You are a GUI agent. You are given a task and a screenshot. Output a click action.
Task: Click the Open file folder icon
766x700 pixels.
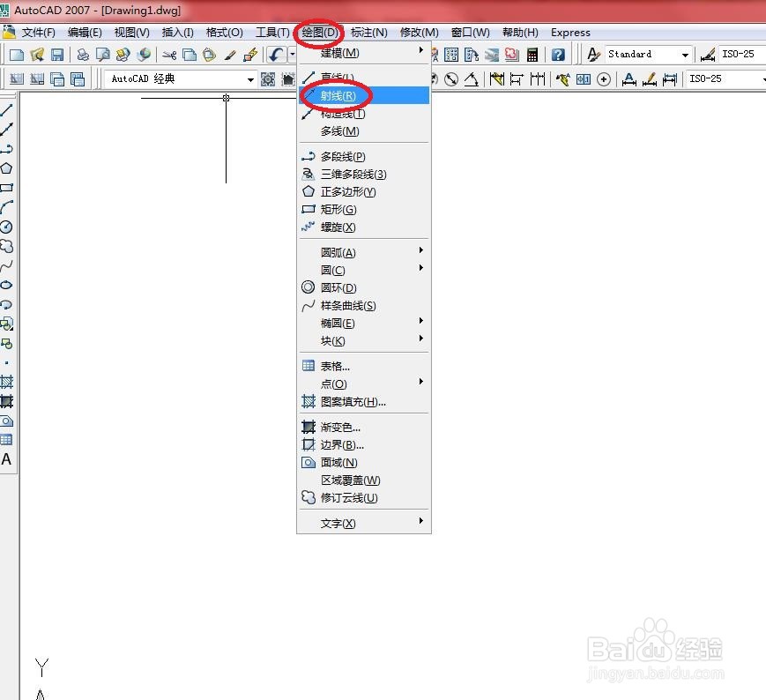[37, 55]
